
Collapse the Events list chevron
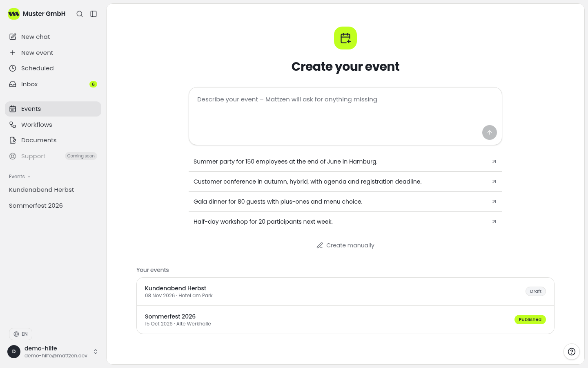tap(29, 177)
